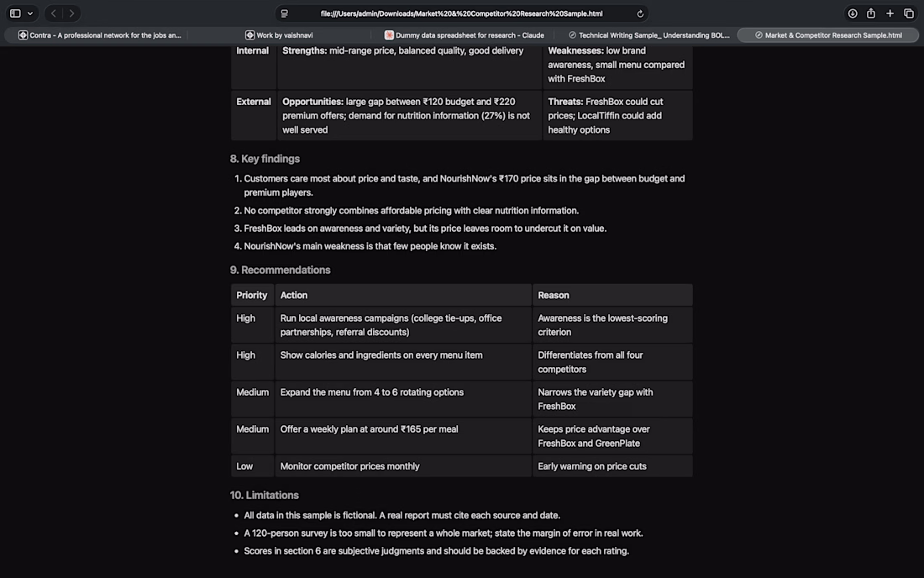Select the Market & Competitor Research Sample tab
Image resolution: width=924 pixels, height=578 pixels.
pyautogui.click(x=828, y=35)
